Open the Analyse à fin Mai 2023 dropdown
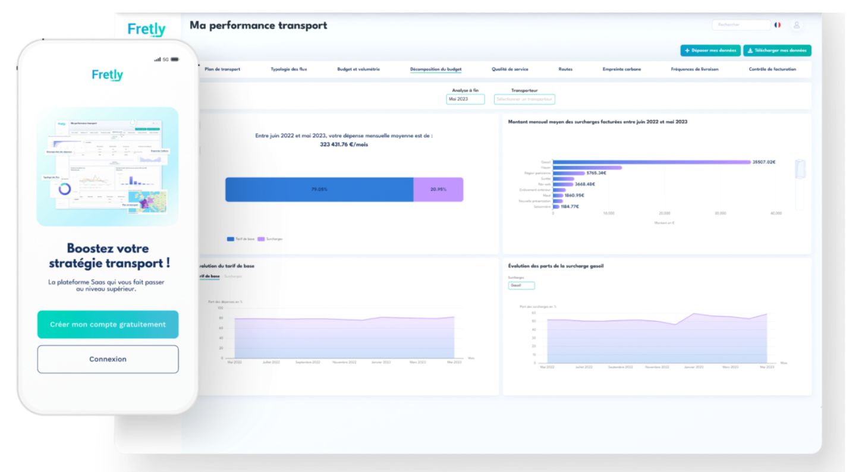868x472 pixels. 465,99
